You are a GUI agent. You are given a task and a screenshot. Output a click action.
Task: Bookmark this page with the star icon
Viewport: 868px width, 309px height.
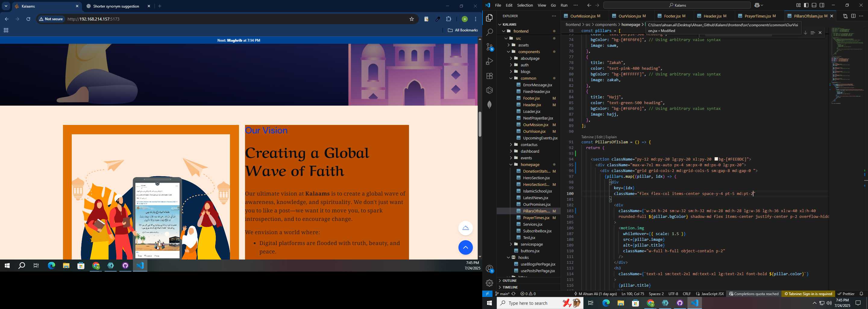411,19
